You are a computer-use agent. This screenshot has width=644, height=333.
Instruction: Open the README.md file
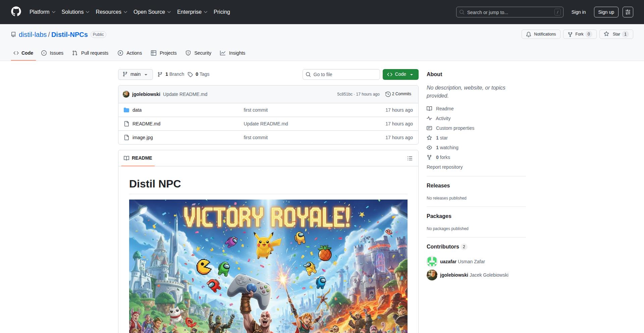[146, 124]
